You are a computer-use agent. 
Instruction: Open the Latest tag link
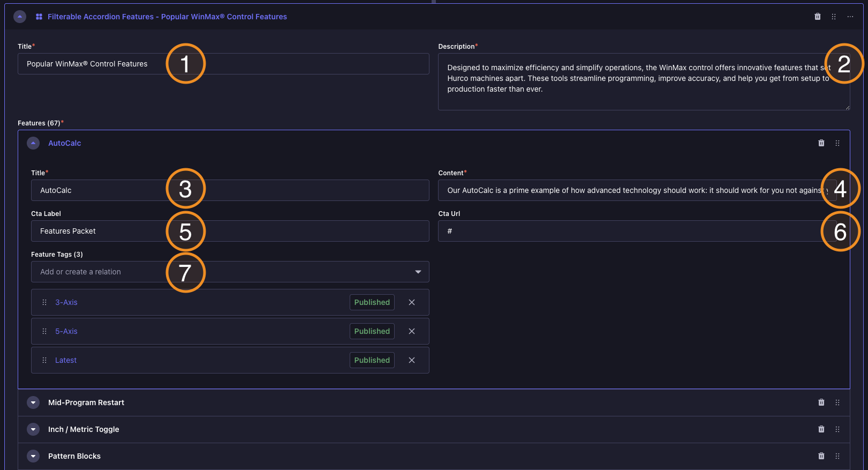(x=66, y=360)
